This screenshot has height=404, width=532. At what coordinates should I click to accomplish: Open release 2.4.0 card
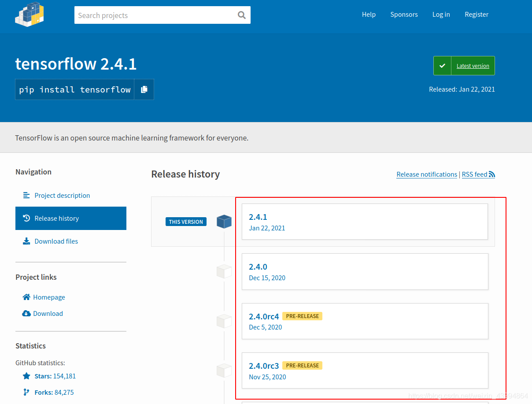click(x=365, y=271)
